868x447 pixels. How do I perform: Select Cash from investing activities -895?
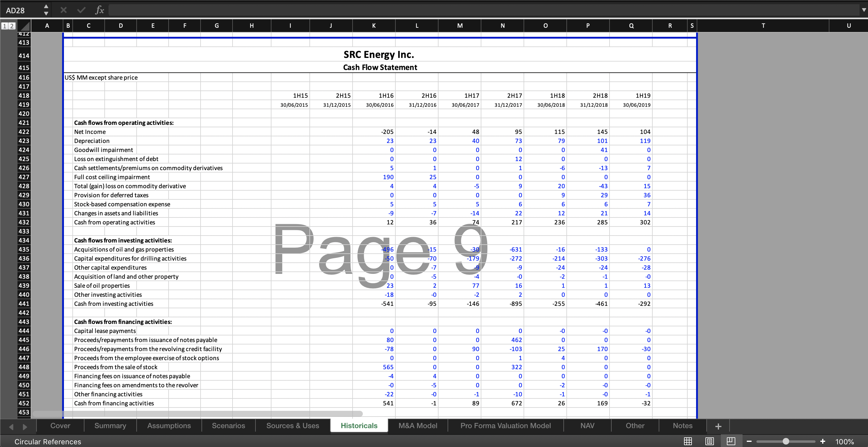502,303
